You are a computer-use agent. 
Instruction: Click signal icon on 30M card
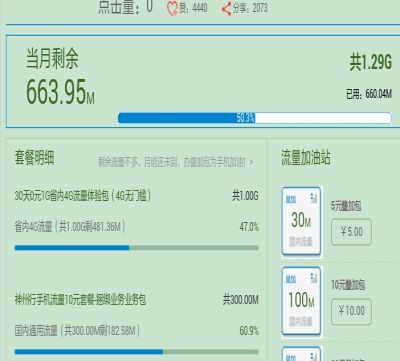pyautogui.click(x=314, y=198)
